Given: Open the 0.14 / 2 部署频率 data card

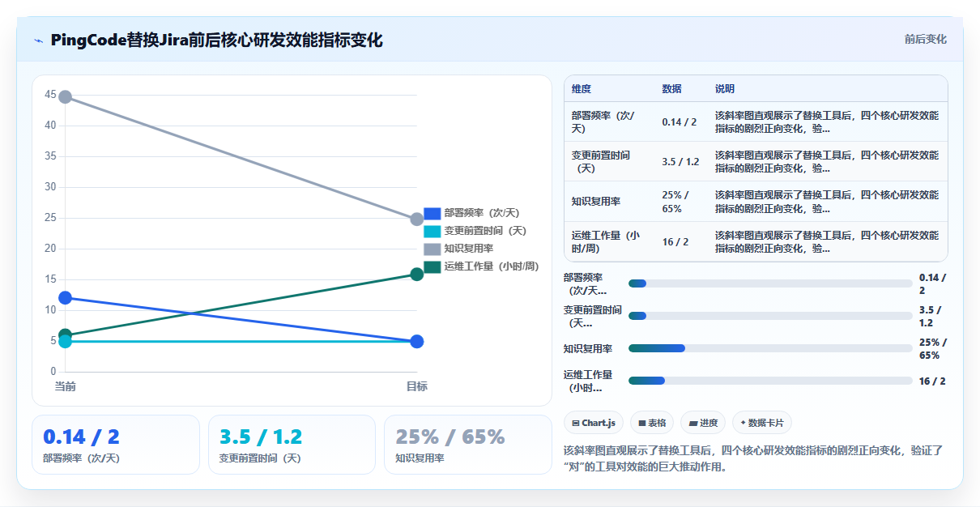Looking at the screenshot, I should tap(116, 445).
